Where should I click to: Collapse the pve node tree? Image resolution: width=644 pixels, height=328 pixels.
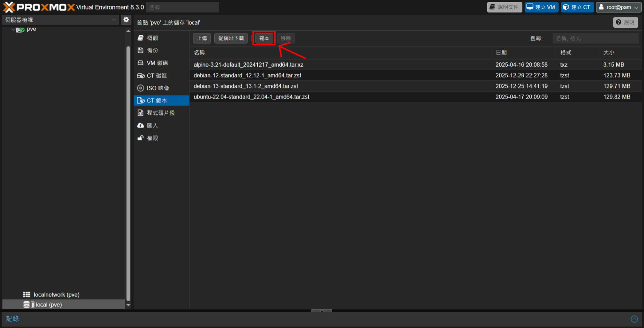[x=14, y=29]
